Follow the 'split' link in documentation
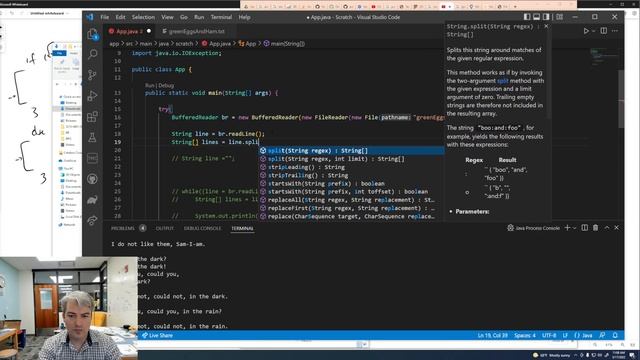 502,81
